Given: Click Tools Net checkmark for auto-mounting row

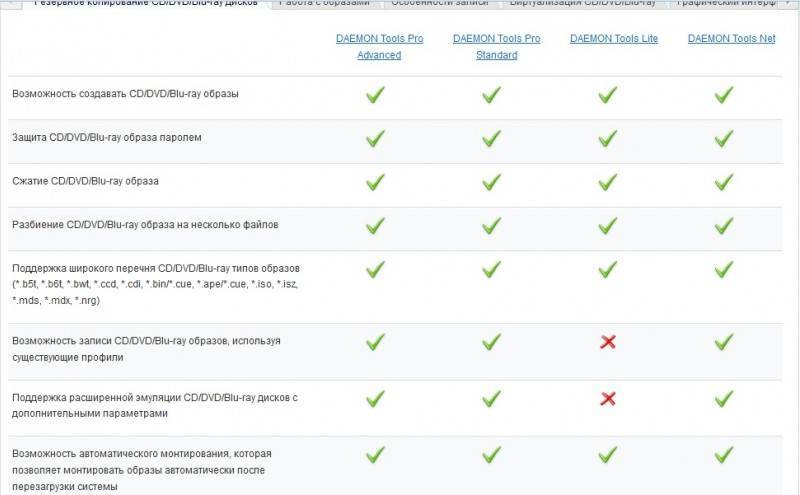Looking at the screenshot, I should tap(724, 454).
